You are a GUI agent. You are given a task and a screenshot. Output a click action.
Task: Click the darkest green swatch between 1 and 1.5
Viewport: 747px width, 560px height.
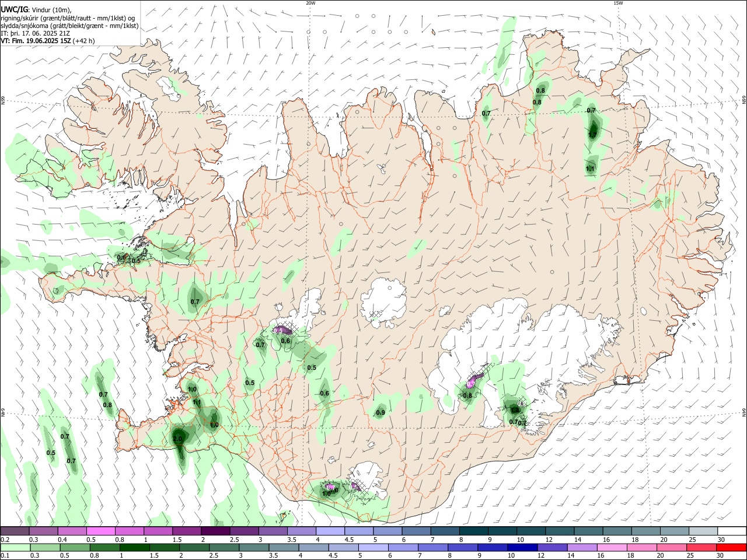pos(134,548)
